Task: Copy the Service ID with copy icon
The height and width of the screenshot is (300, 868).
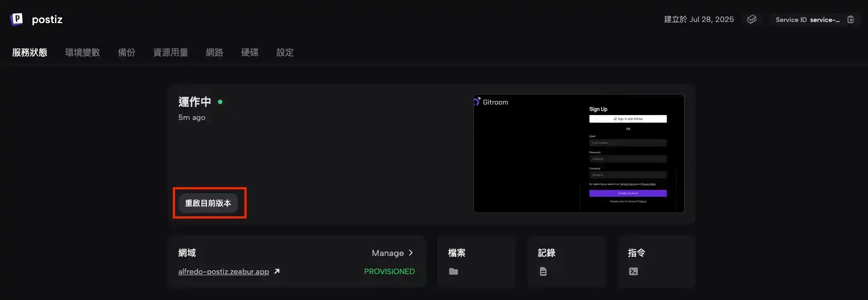Action: [850, 19]
